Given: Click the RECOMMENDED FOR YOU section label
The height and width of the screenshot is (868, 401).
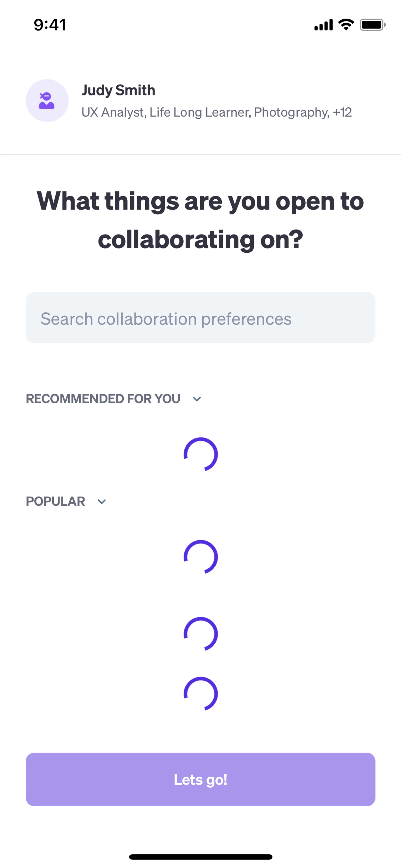Looking at the screenshot, I should coord(103,399).
